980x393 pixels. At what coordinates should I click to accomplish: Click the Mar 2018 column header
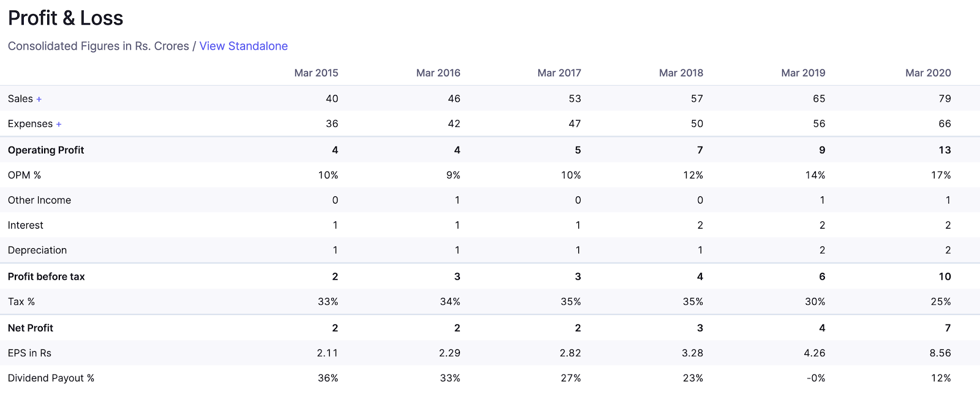680,73
